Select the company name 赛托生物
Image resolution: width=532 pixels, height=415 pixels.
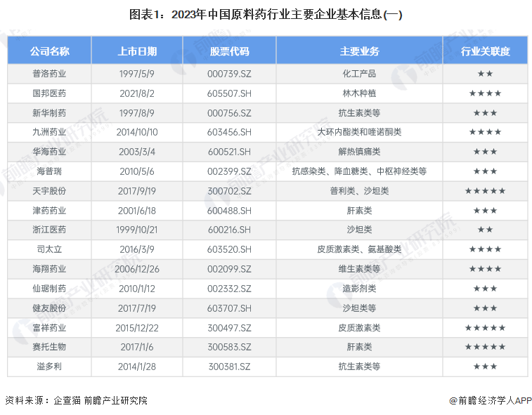(49, 347)
